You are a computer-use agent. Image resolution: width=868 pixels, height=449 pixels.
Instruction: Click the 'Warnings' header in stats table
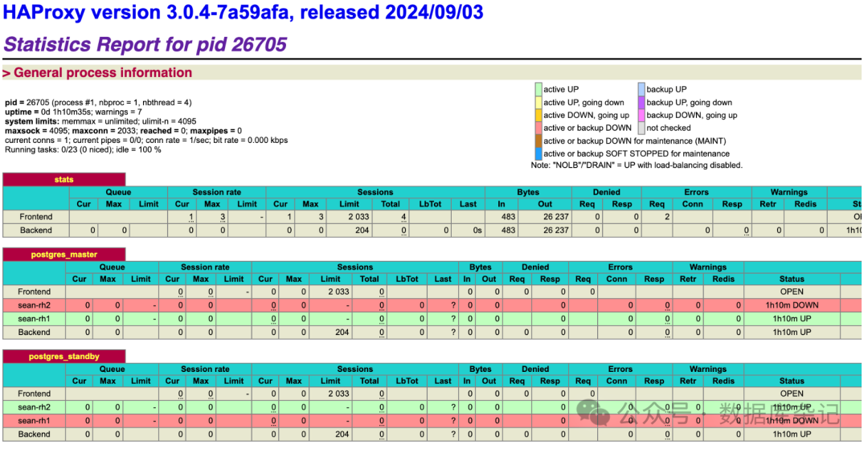point(789,192)
